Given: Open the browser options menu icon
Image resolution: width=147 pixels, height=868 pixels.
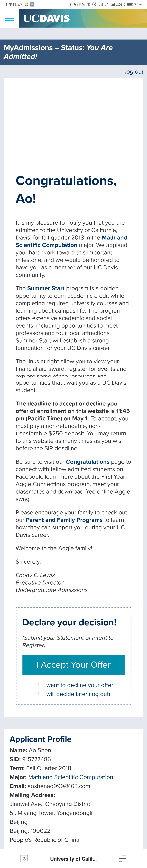Looking at the screenshot, I should click(122, 858).
